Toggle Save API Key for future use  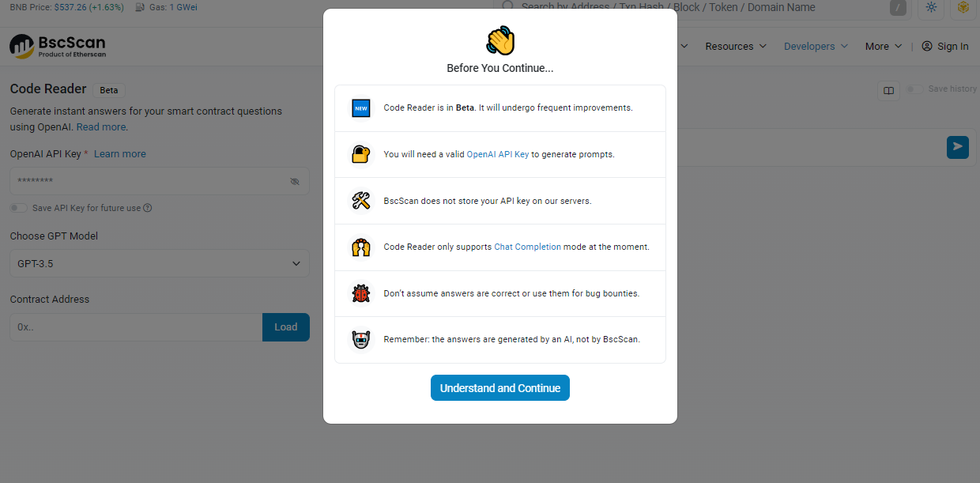pos(19,208)
